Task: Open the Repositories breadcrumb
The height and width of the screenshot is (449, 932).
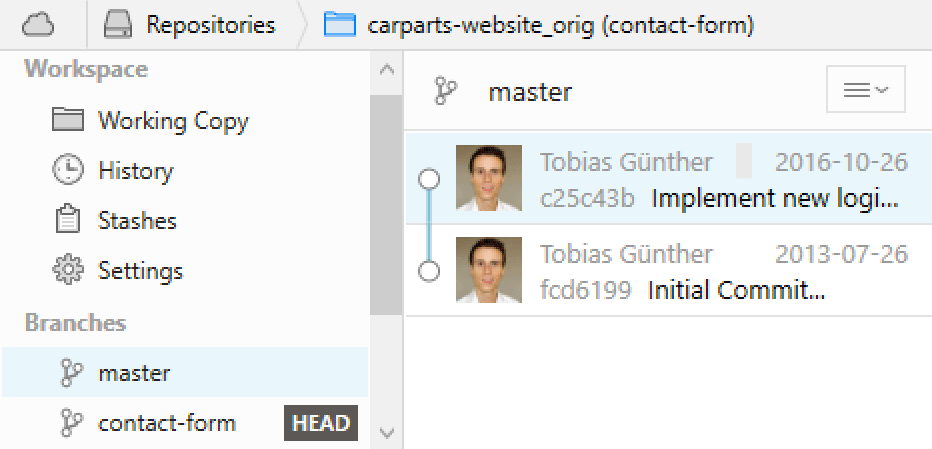Action: pos(210,24)
